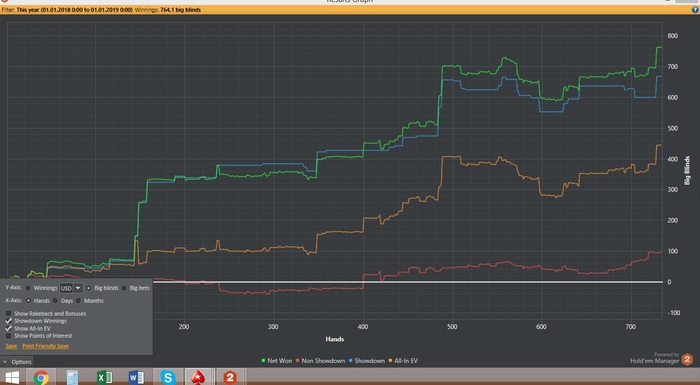
Task: Select the Hands X-axis radio button
Action: [28, 301]
